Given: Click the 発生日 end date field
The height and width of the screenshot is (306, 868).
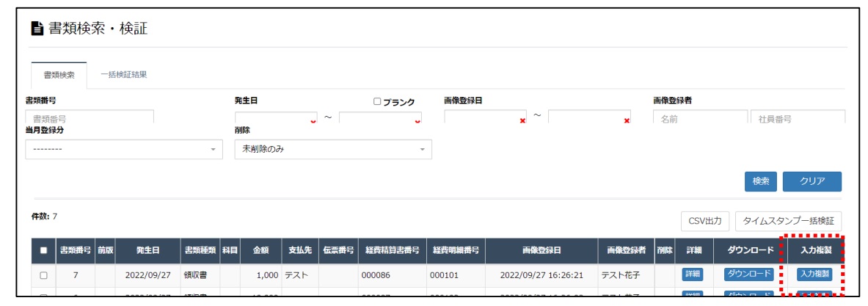Looking at the screenshot, I should click(x=380, y=117).
